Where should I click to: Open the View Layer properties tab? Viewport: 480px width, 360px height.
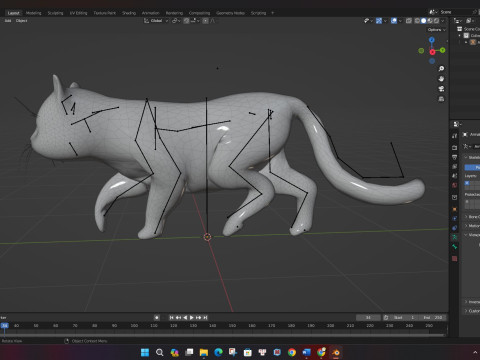point(455,166)
